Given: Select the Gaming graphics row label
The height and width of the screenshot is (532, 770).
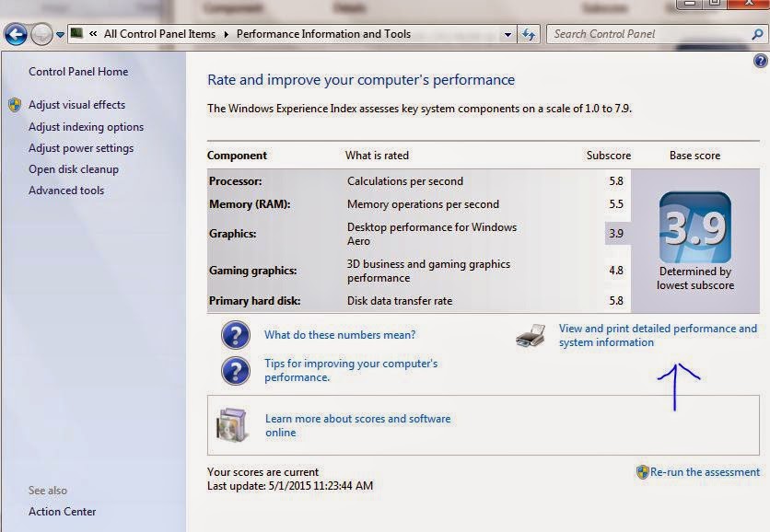Looking at the screenshot, I should click(252, 271).
